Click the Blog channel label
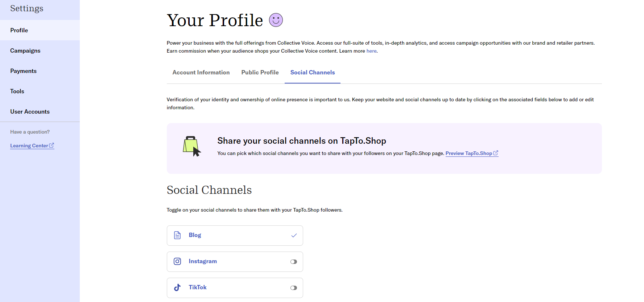 [195, 235]
